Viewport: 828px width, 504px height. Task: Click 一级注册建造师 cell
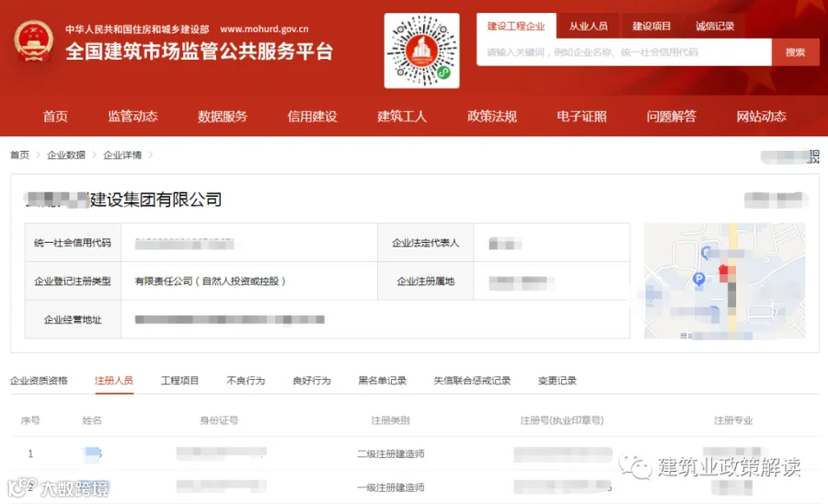pos(390,487)
